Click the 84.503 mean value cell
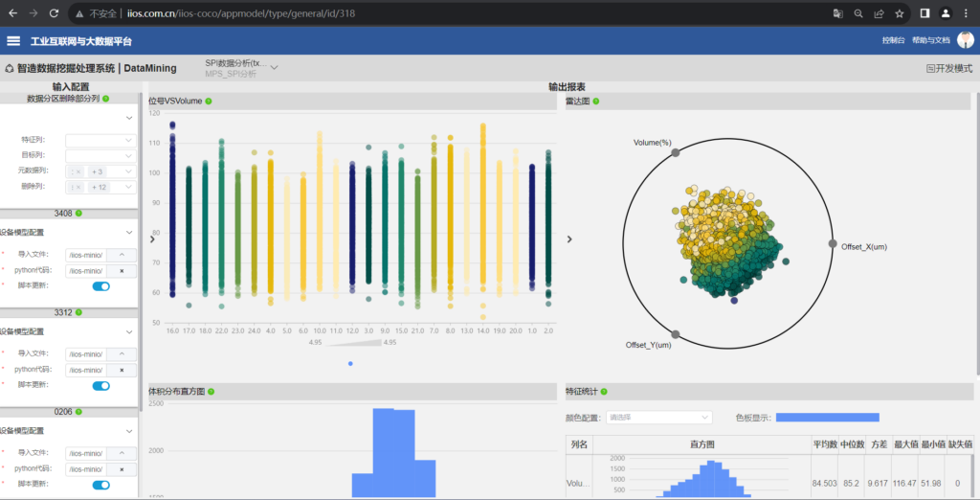This screenshot has width=980, height=500. click(824, 483)
